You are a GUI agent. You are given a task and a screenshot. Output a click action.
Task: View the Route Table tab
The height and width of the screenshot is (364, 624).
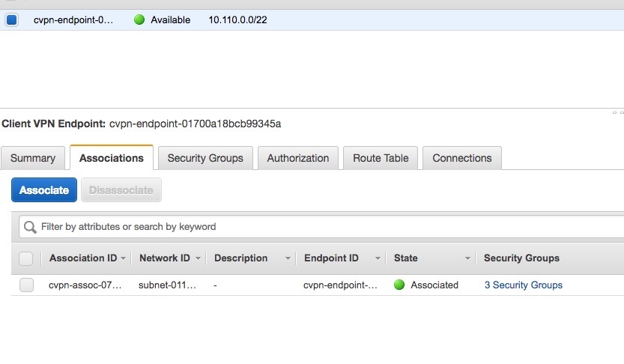coord(381,158)
